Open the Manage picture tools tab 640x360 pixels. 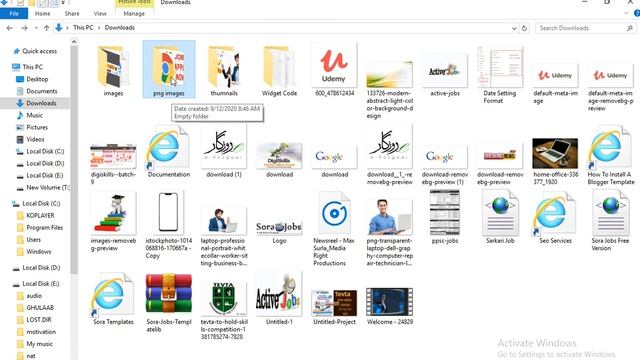pyautogui.click(x=134, y=13)
